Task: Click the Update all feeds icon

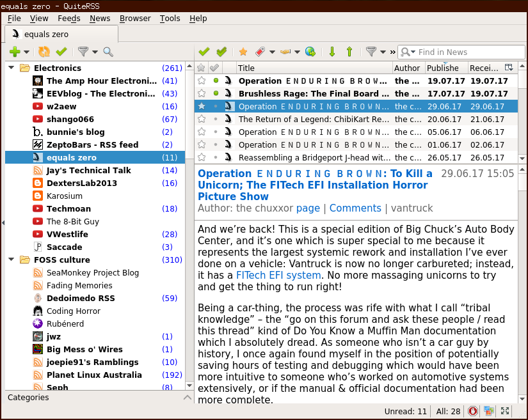Action: pyautogui.click(x=44, y=52)
